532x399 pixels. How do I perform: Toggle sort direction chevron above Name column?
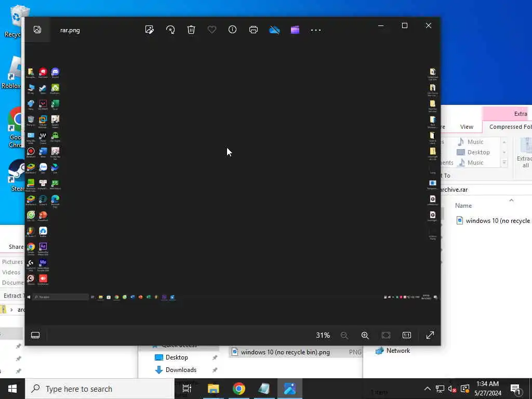click(511, 200)
